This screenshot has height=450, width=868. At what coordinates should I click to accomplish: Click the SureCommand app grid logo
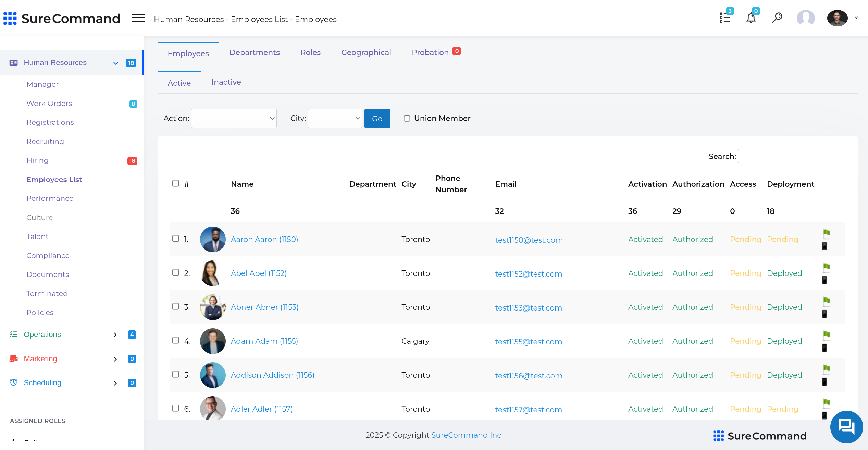(10, 19)
